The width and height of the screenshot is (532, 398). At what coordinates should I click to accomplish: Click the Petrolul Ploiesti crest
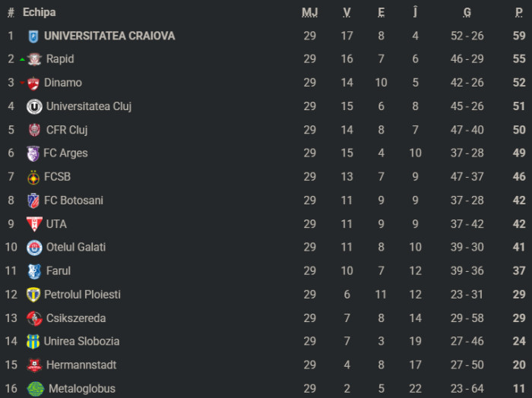click(x=33, y=294)
